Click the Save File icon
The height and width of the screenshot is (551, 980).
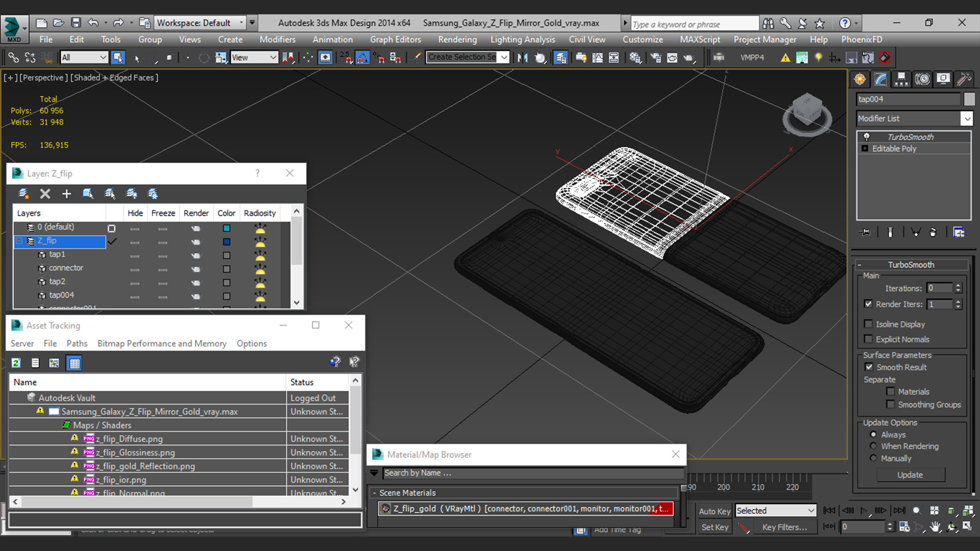point(76,23)
